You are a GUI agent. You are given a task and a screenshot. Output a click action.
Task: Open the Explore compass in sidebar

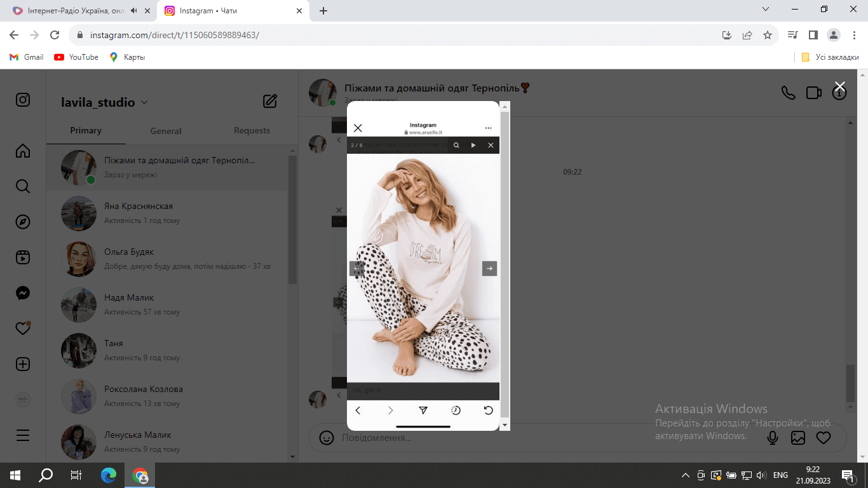[23, 222]
